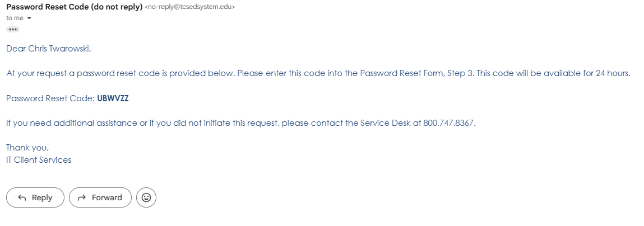
Task: Click the "IT Client Services" signature
Action: coord(39,160)
